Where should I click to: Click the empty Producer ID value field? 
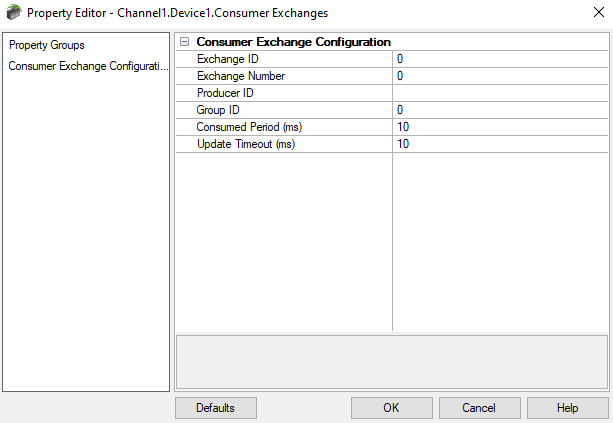tap(500, 93)
